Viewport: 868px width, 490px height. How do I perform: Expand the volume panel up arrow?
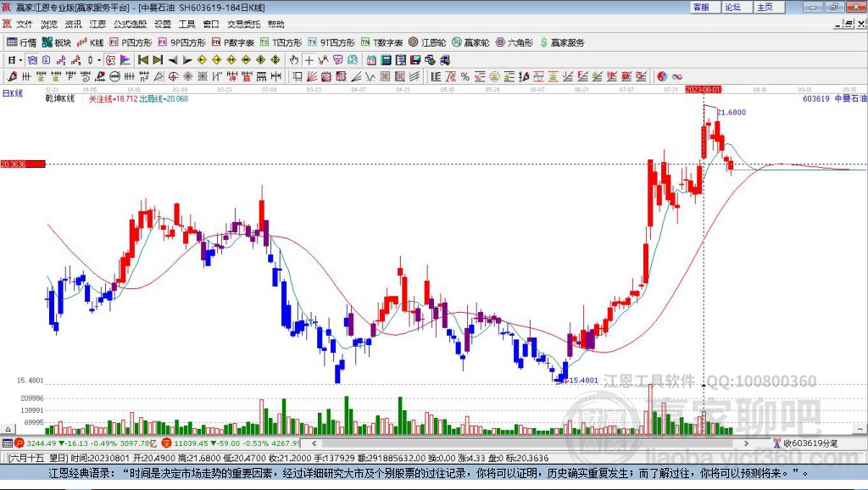click(8, 429)
